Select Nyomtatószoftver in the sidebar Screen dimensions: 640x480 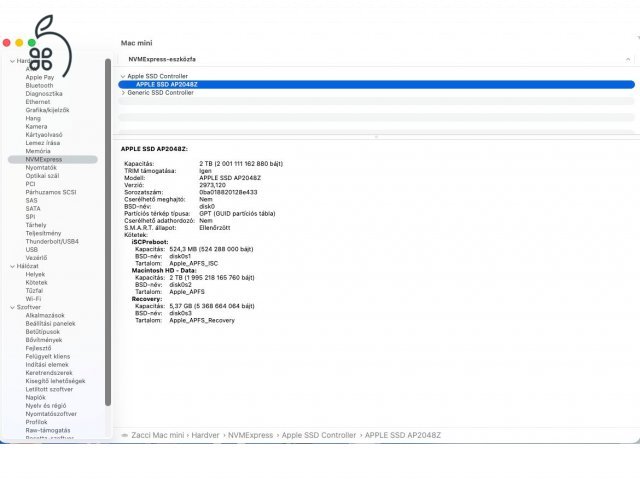click(51, 413)
